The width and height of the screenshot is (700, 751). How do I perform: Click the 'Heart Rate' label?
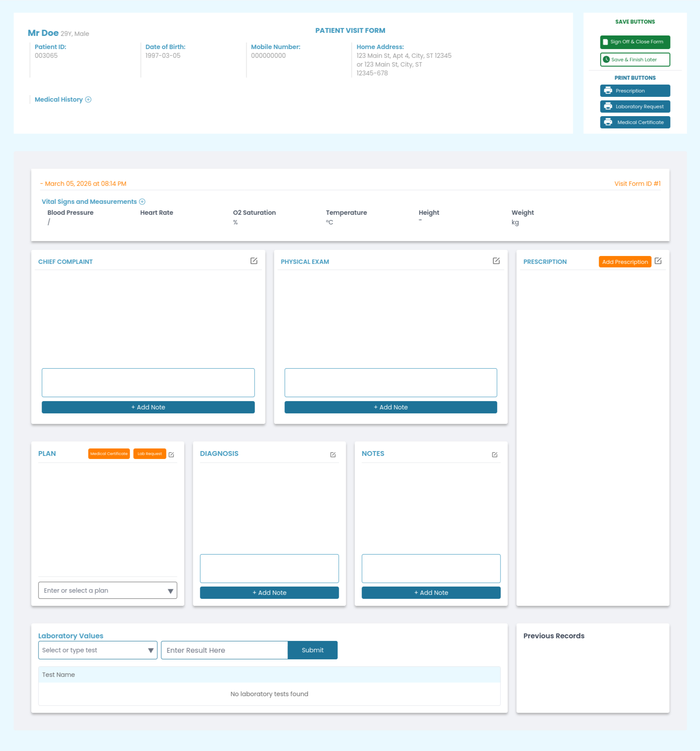156,213
